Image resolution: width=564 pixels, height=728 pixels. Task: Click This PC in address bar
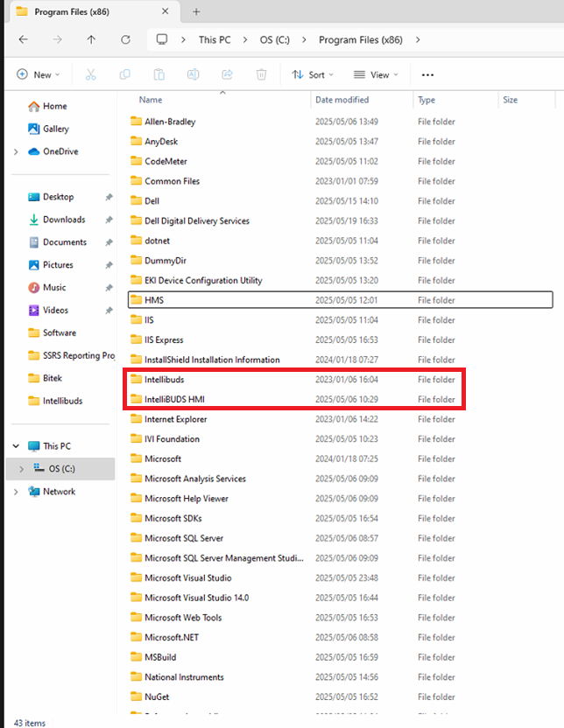pos(215,40)
